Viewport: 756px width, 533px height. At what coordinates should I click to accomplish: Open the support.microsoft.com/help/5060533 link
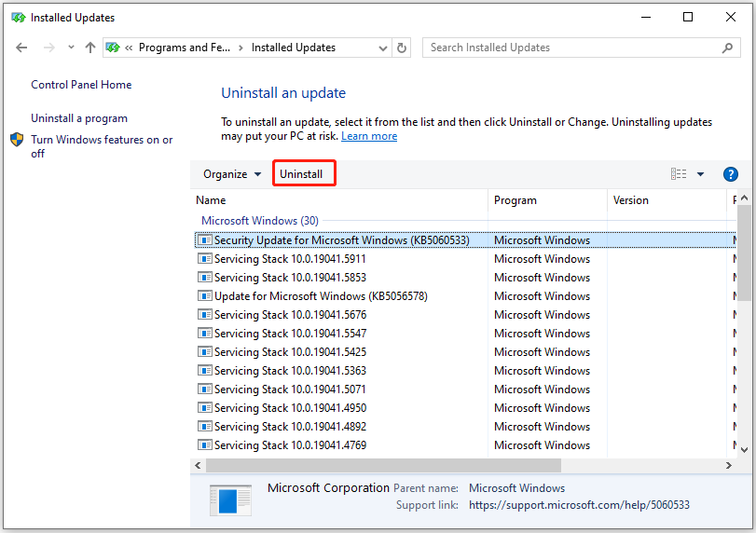tap(579, 505)
